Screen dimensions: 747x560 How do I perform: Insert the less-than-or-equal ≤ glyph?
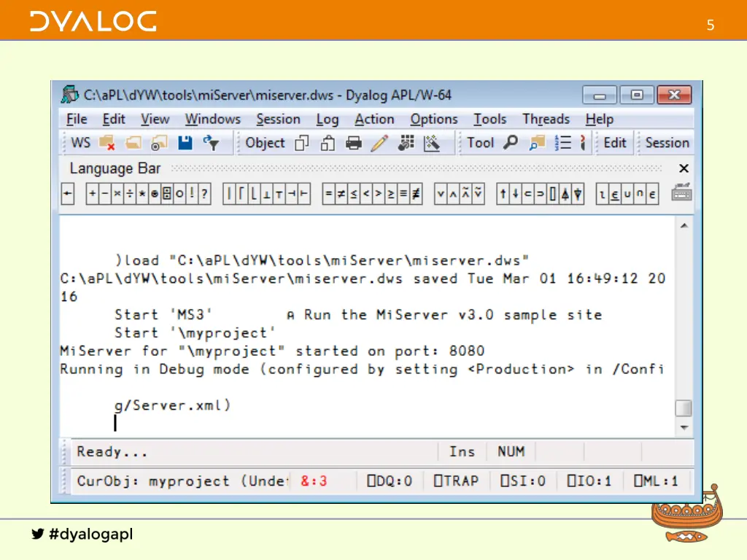354,194
